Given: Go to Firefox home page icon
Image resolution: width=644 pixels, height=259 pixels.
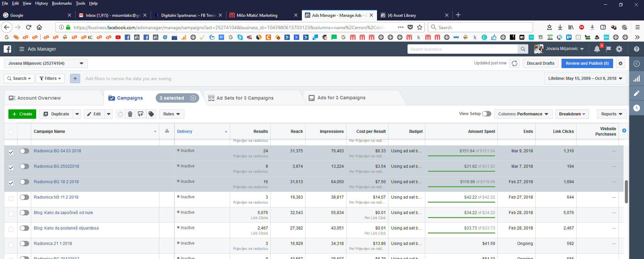Looking at the screenshot, I should (x=39, y=27).
